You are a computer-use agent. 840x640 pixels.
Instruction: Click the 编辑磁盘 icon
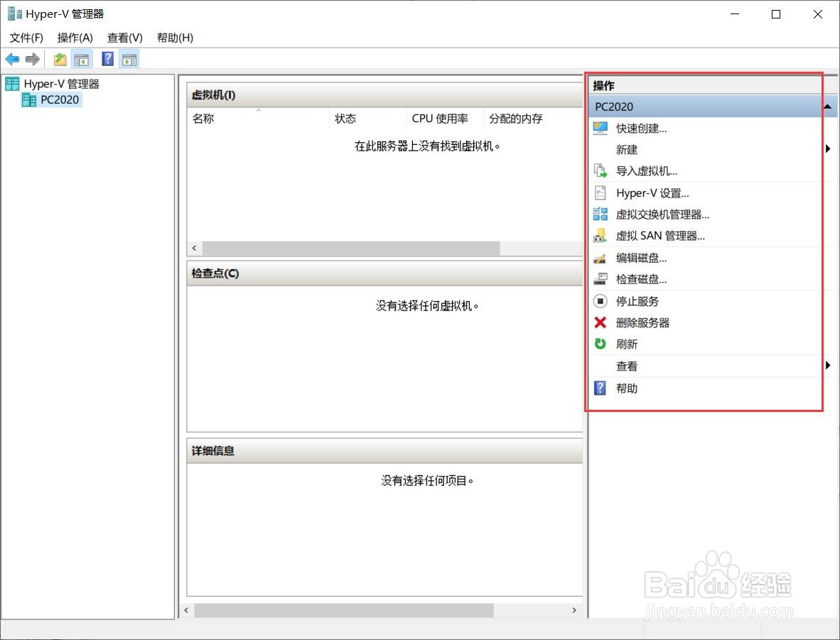pos(600,258)
